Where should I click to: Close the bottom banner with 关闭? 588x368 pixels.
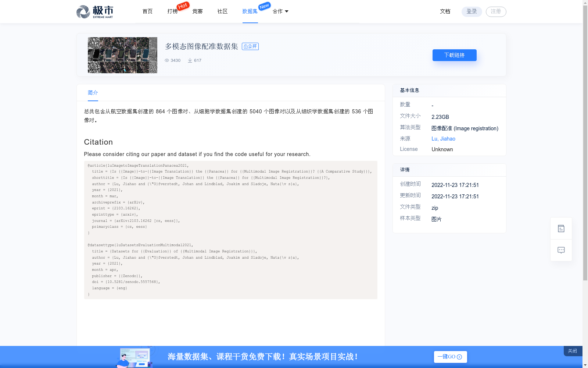573,351
